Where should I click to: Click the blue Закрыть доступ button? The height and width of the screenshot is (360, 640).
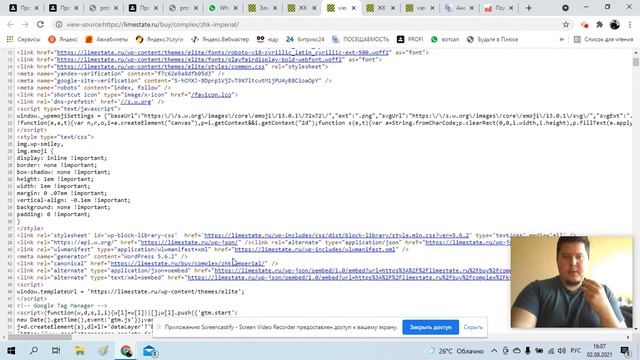(431, 327)
